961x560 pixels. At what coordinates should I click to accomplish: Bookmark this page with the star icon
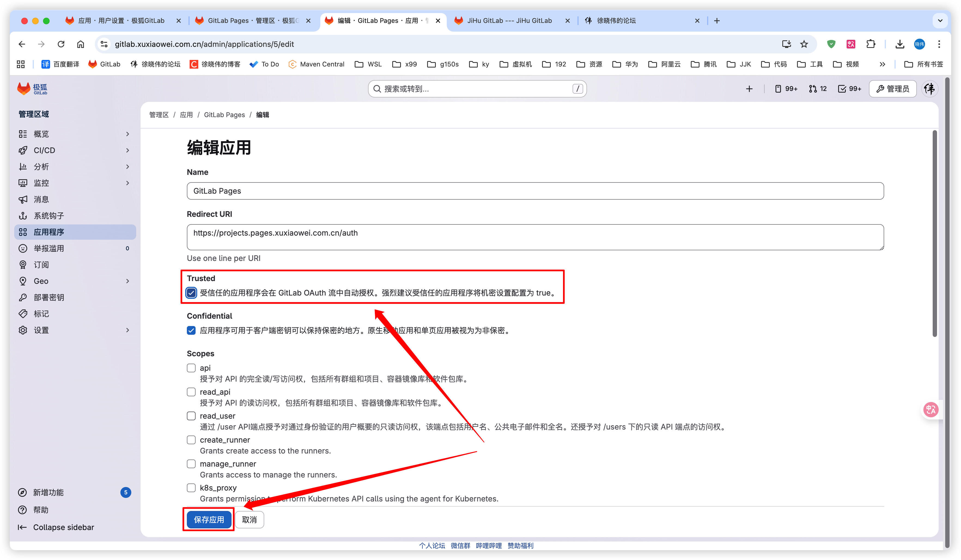(804, 44)
